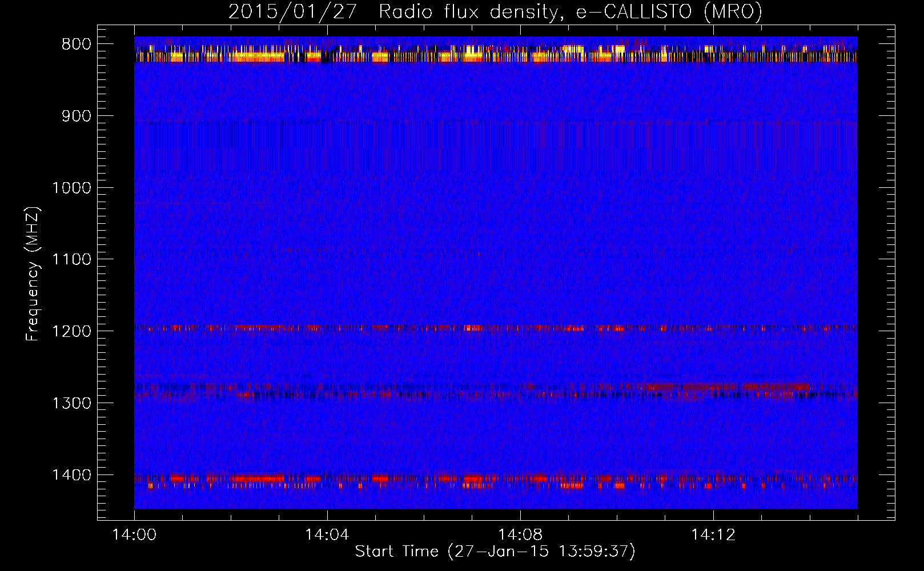The width and height of the screenshot is (924, 571).
Task: Click the 14:12 time tick label
Action: click(x=713, y=535)
